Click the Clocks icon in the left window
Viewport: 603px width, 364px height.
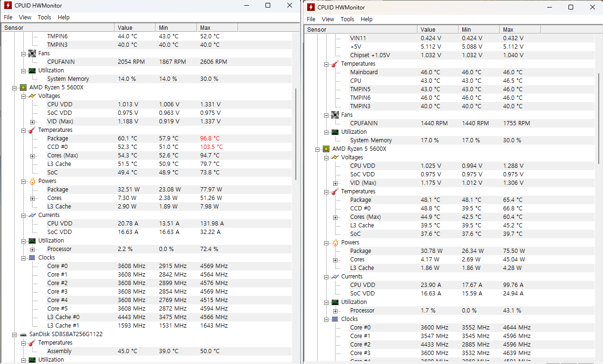(32, 258)
